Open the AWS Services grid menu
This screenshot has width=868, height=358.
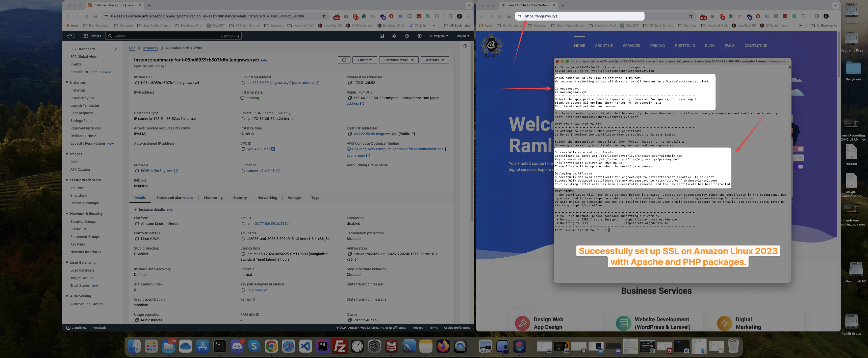[x=92, y=36]
